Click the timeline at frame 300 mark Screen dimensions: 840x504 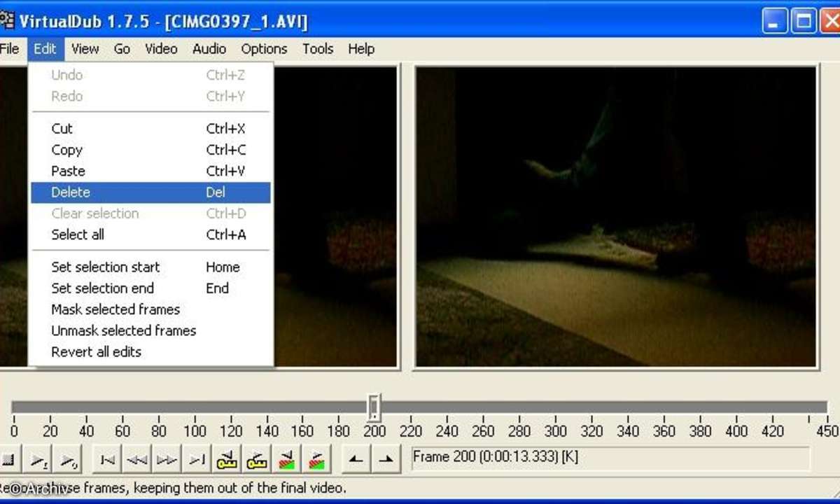(556, 431)
